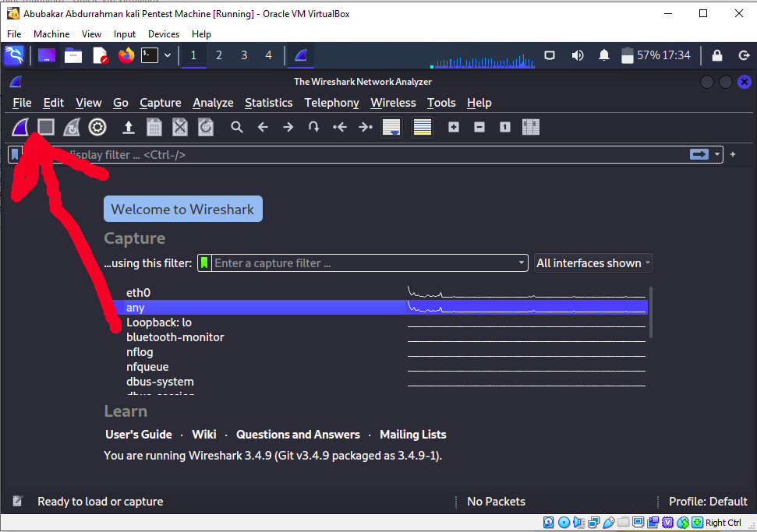The image size is (757, 532).
Task: Save this capture file icon
Action: coord(154,127)
